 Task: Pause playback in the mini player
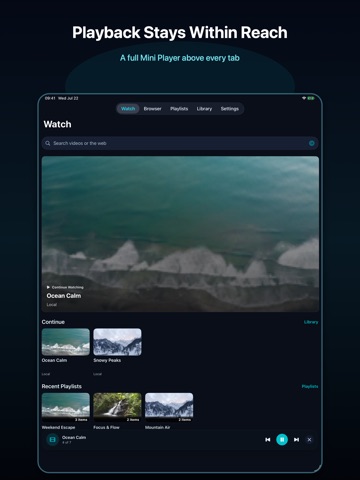(282, 440)
